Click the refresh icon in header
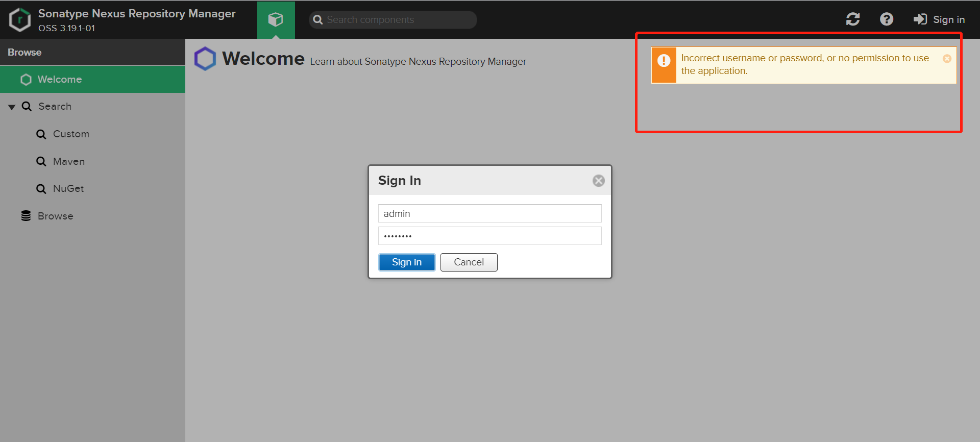 coord(853,19)
